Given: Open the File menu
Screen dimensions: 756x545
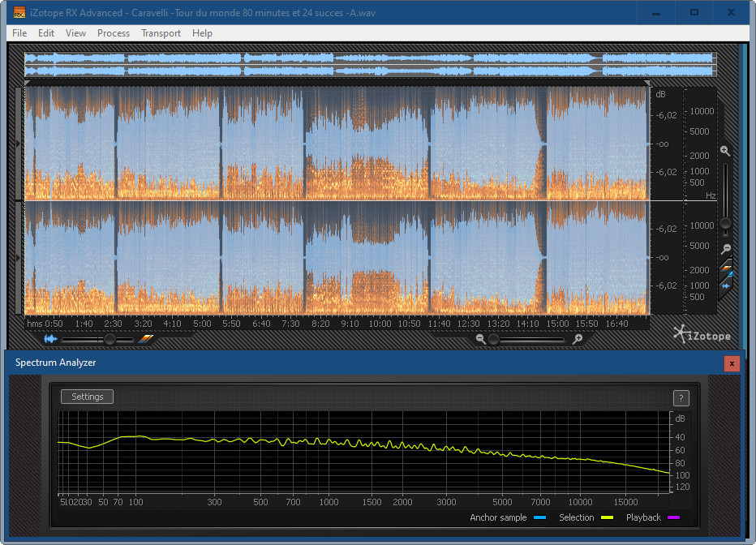Looking at the screenshot, I should coord(19,33).
